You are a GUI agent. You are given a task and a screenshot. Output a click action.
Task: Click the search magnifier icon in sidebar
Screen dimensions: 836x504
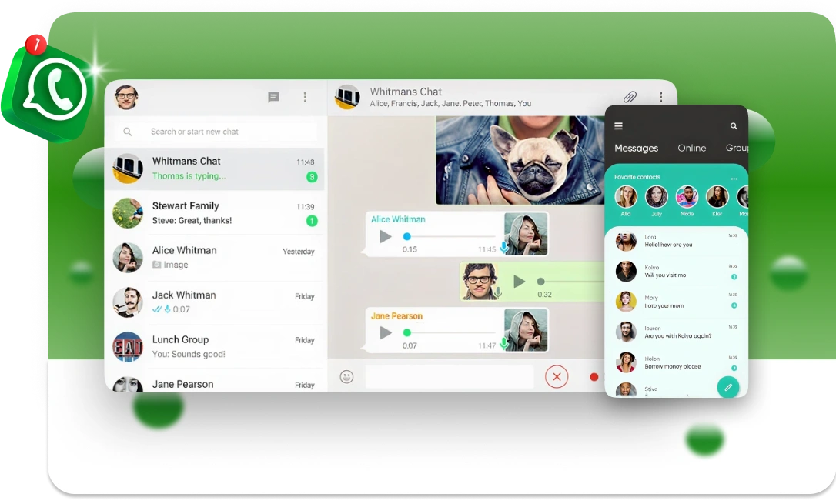click(128, 132)
